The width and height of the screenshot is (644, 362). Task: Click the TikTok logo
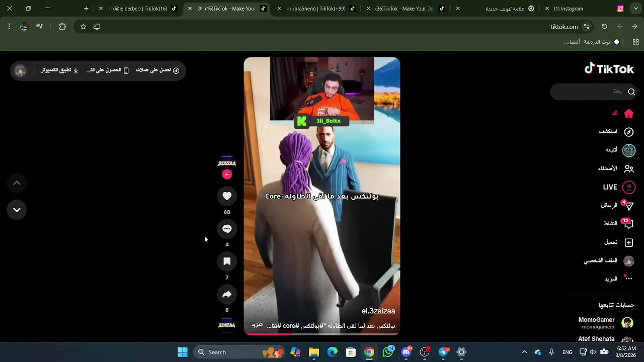(609, 69)
